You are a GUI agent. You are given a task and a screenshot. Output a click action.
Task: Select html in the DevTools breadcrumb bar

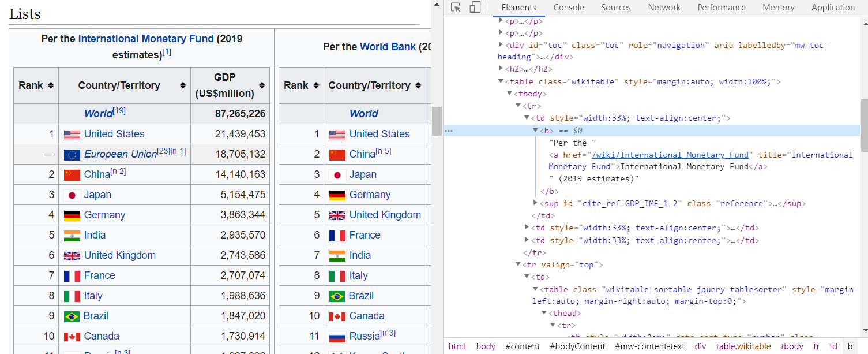457,346
